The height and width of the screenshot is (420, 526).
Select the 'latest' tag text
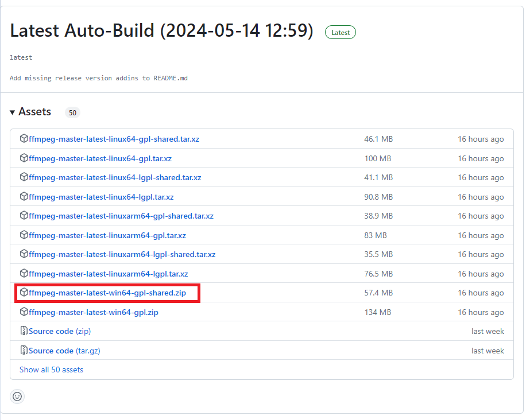click(21, 57)
